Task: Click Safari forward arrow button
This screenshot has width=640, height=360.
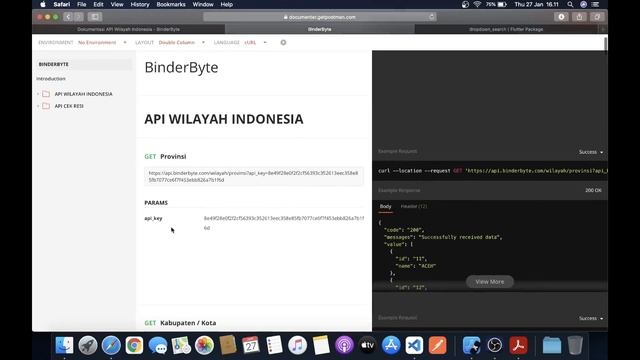Action: (x=79, y=17)
